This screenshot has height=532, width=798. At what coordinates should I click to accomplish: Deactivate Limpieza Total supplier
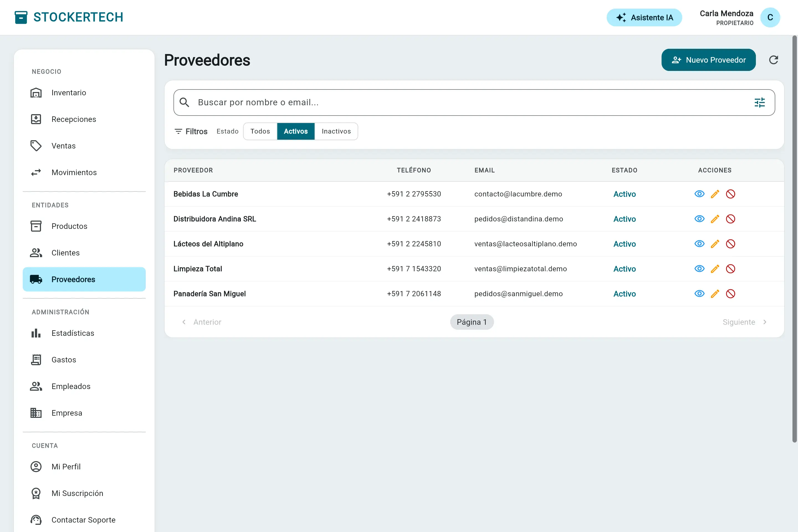(x=730, y=269)
